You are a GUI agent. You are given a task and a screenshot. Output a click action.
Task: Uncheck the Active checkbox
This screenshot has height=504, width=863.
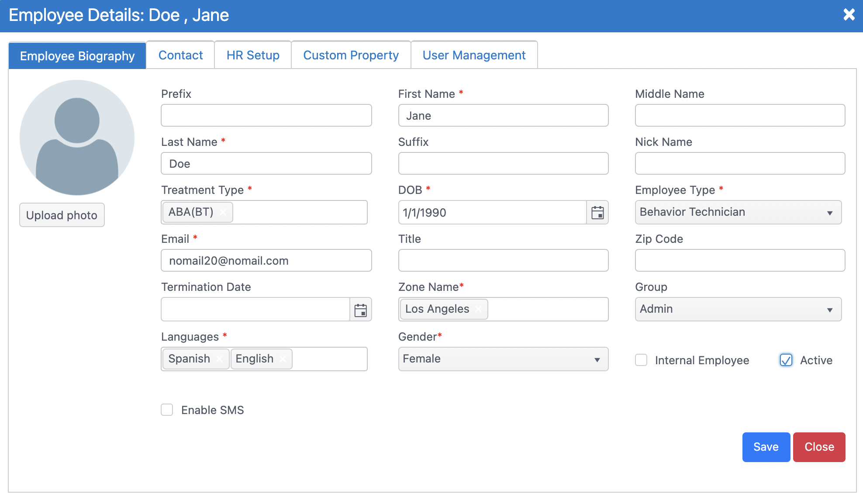tap(786, 360)
